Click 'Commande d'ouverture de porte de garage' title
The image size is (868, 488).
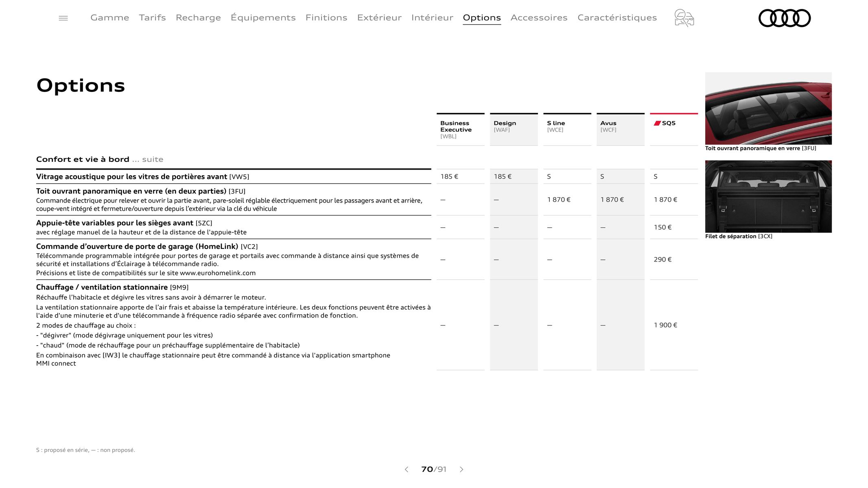tap(137, 246)
